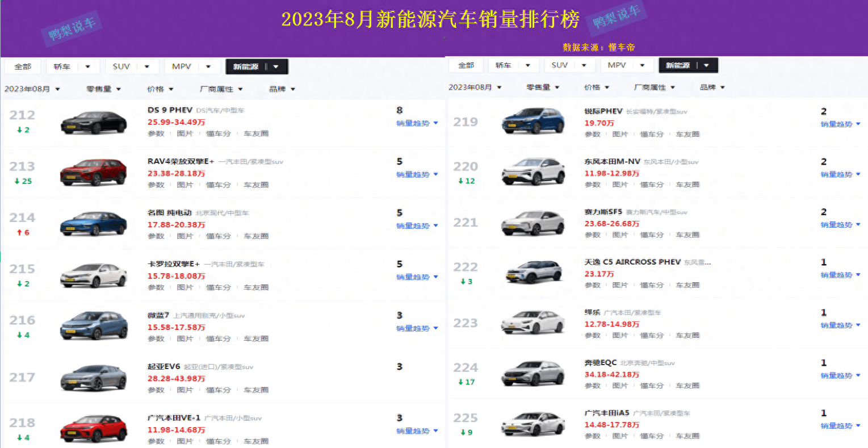
Task: Switch to the MPV tab in right panel
Action: [617, 65]
